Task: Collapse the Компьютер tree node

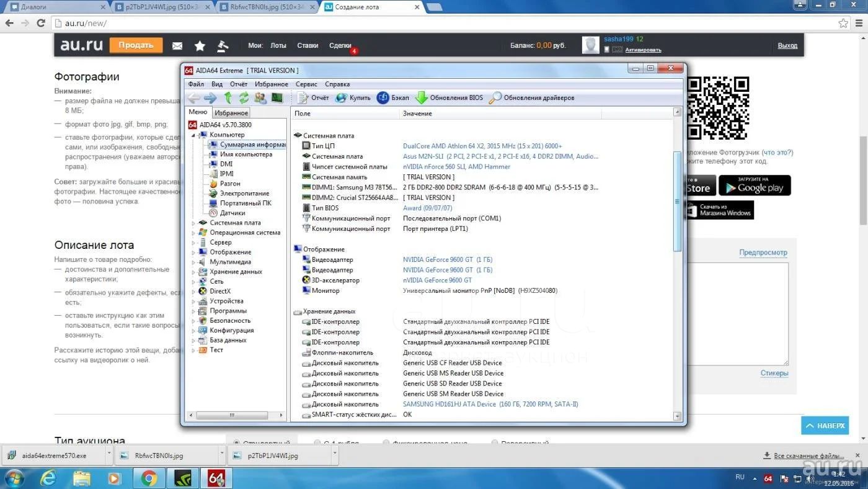Action: [193, 135]
